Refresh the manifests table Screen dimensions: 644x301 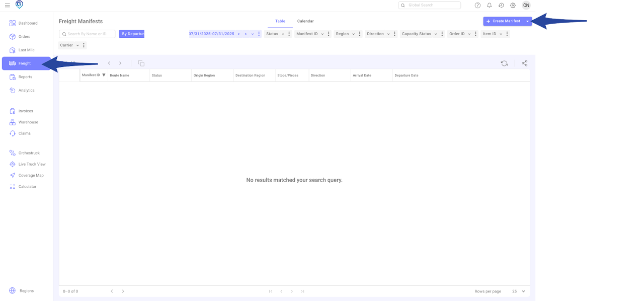pyautogui.click(x=504, y=63)
